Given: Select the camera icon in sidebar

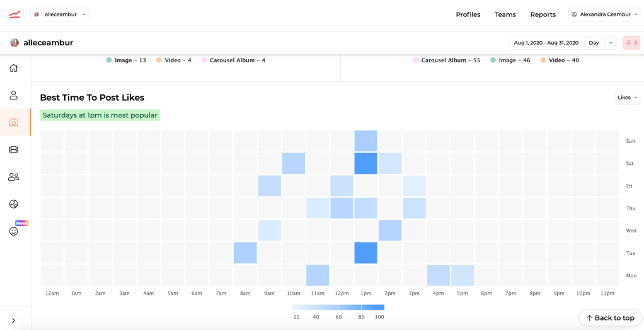Looking at the screenshot, I should click(x=13, y=122).
